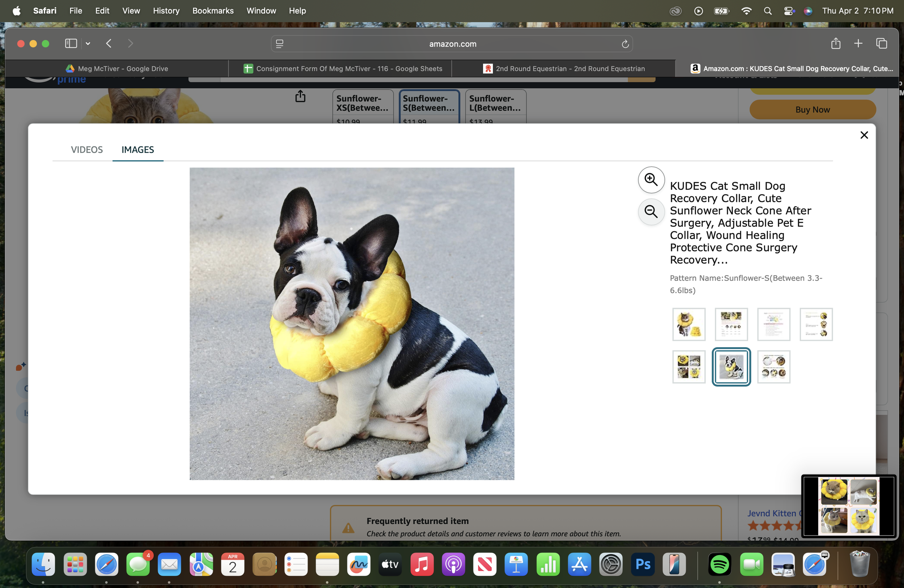Click Safari's reload page icon
904x588 pixels.
coord(625,44)
